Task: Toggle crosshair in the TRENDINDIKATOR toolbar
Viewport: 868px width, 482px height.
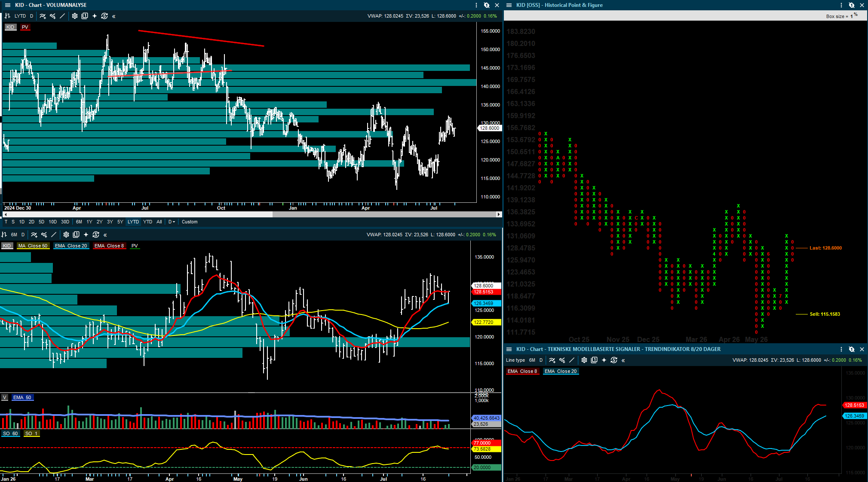Action: (604, 360)
